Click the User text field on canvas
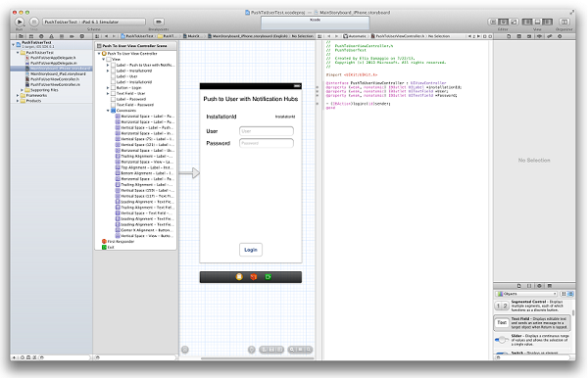Image resolution: width=588 pixels, height=378 pixels. coord(267,131)
